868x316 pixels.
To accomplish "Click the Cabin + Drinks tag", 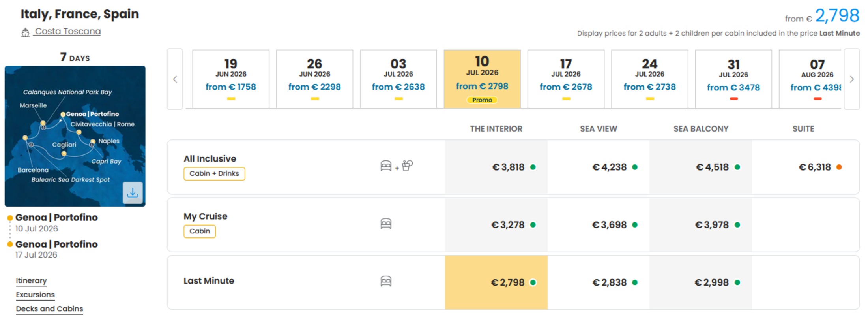I will tap(214, 174).
